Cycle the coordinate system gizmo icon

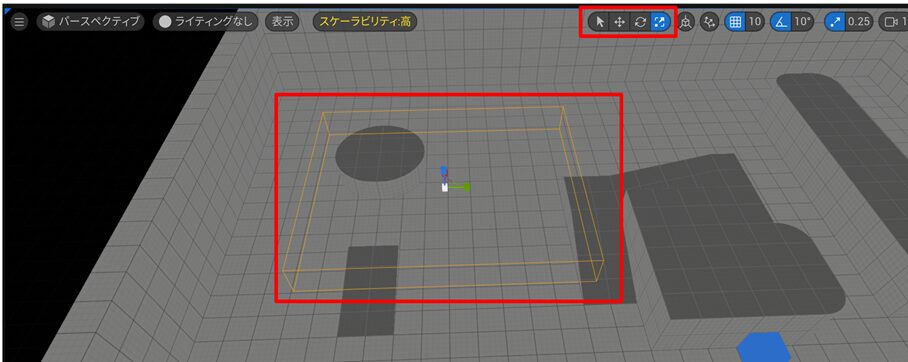tap(686, 22)
